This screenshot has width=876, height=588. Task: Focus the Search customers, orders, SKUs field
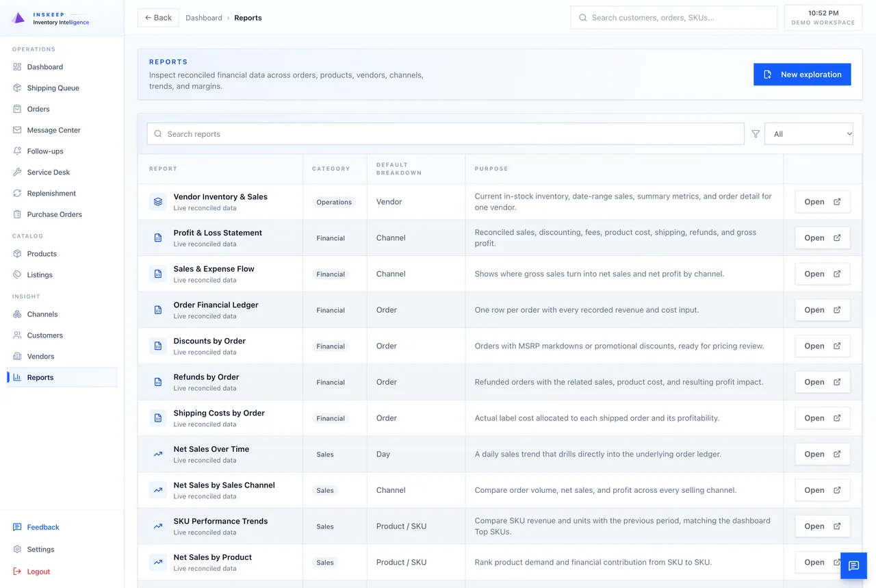pos(673,18)
